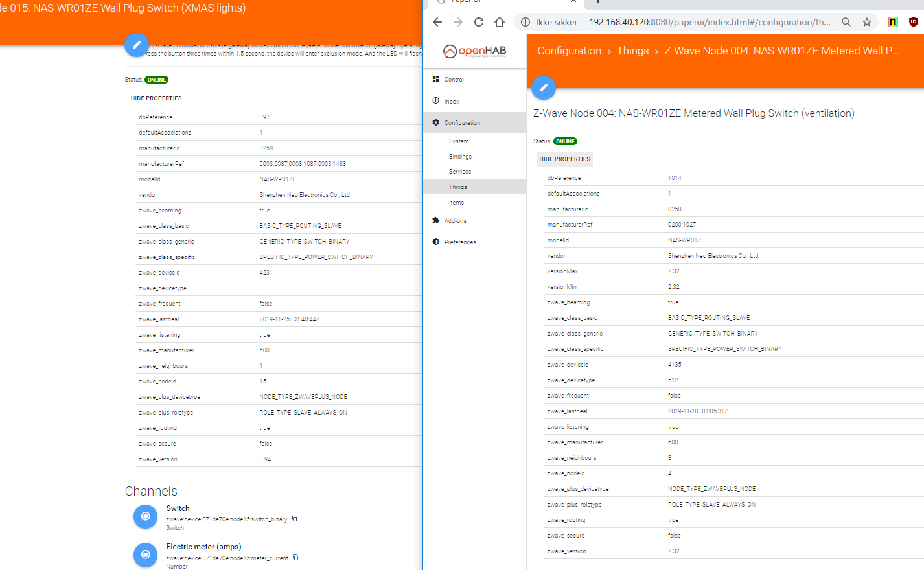The image size is (924, 570).
Task: Open the Inbox in sidebar
Action: 451,102
